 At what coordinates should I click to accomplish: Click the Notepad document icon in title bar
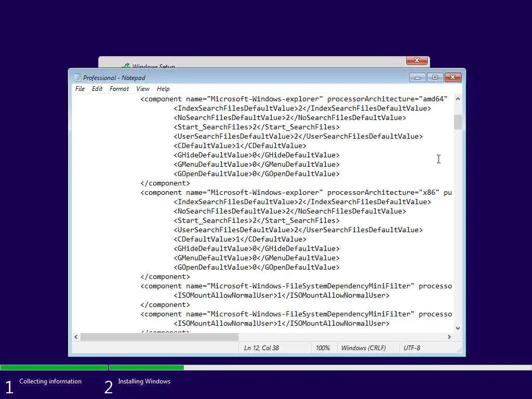[x=77, y=78]
